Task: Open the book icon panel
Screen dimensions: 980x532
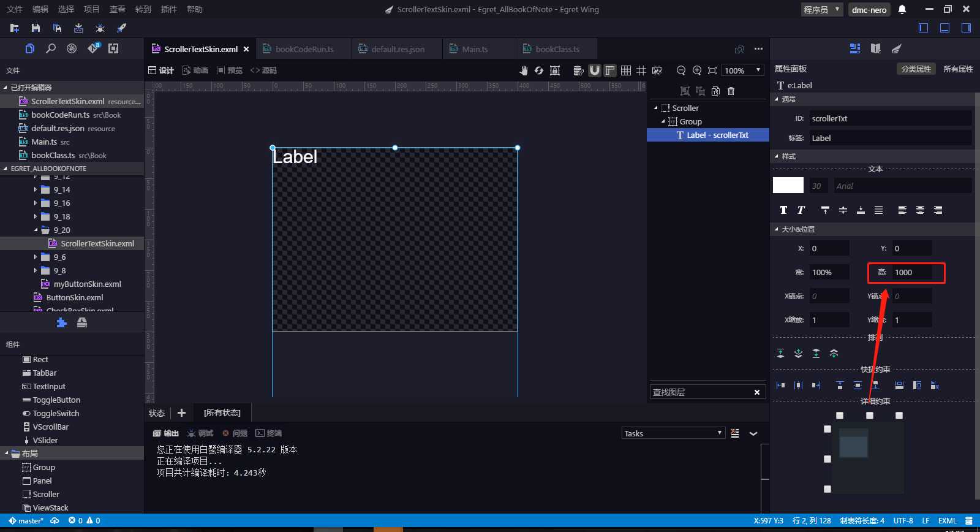Action: pyautogui.click(x=876, y=48)
